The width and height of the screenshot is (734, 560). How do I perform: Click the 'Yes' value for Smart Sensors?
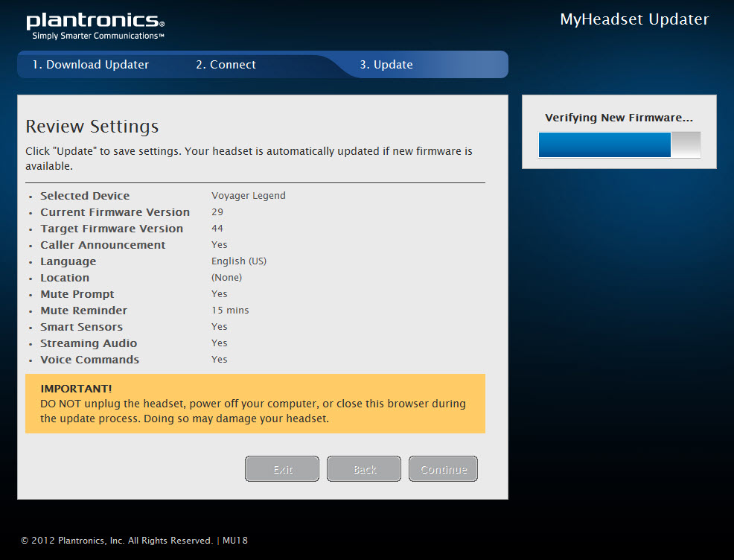click(x=220, y=327)
